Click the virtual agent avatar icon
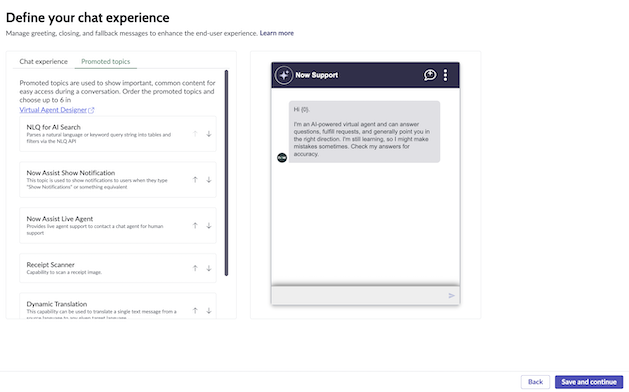629x392 pixels. coord(282,158)
